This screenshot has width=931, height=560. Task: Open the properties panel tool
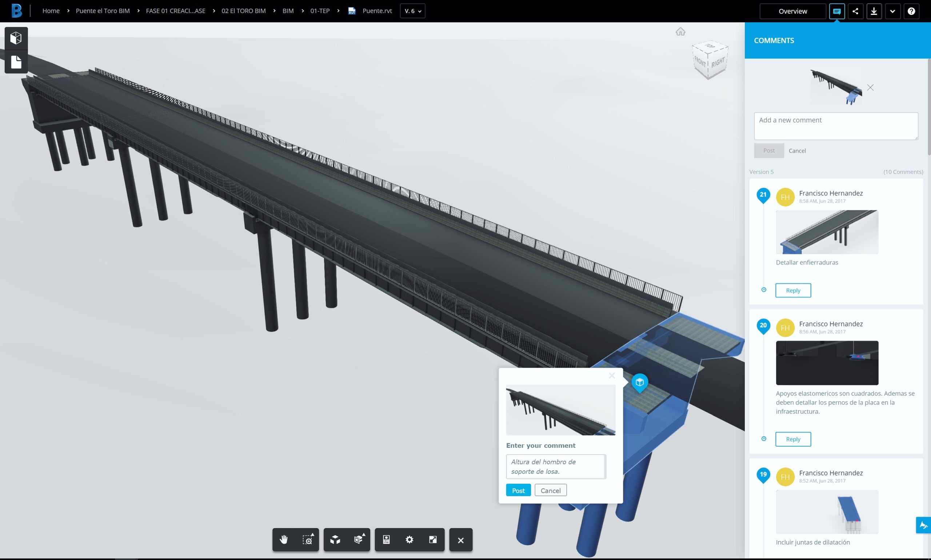point(386,540)
